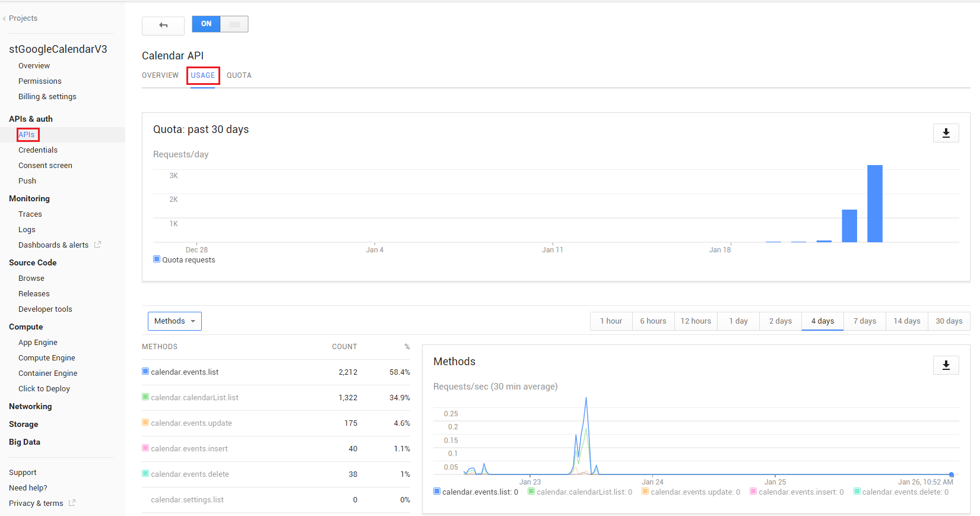Select the calendar.events.update method row

point(276,423)
